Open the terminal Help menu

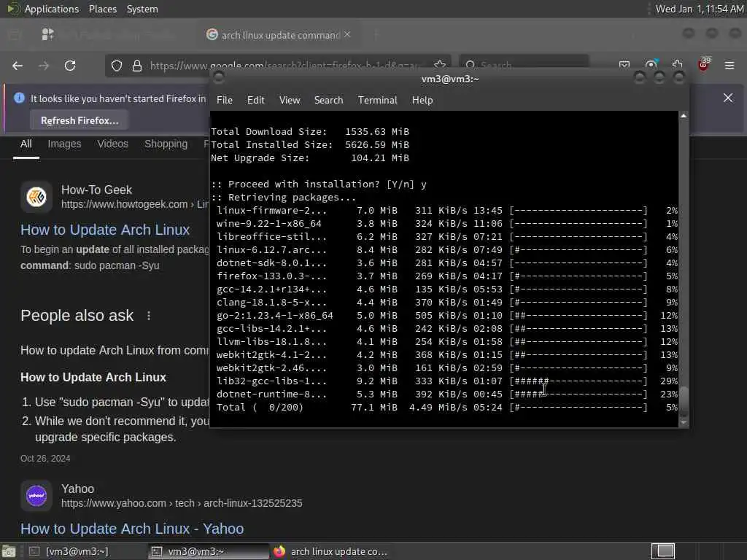click(422, 100)
